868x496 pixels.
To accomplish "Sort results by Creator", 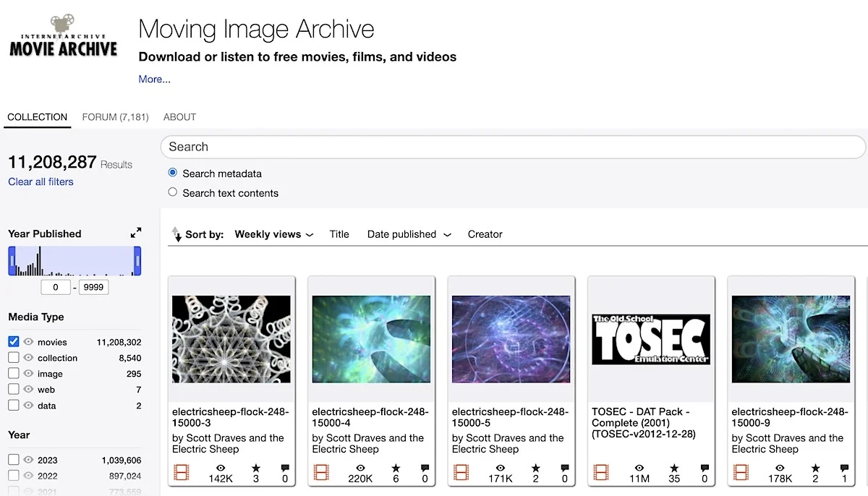I will [x=485, y=234].
